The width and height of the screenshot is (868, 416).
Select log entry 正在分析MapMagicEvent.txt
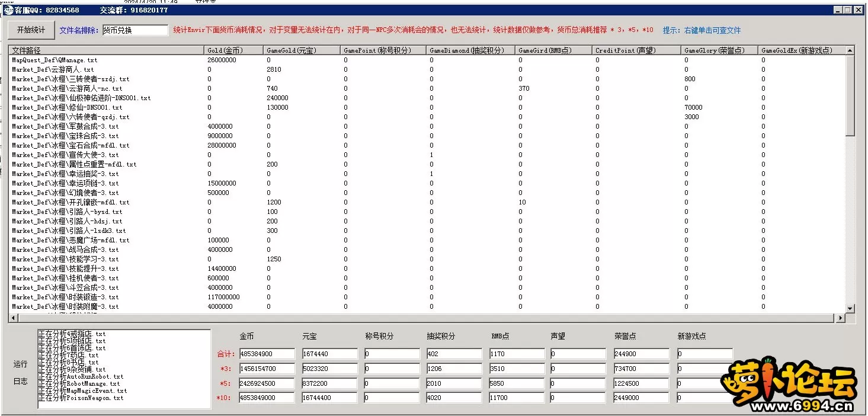click(x=83, y=391)
